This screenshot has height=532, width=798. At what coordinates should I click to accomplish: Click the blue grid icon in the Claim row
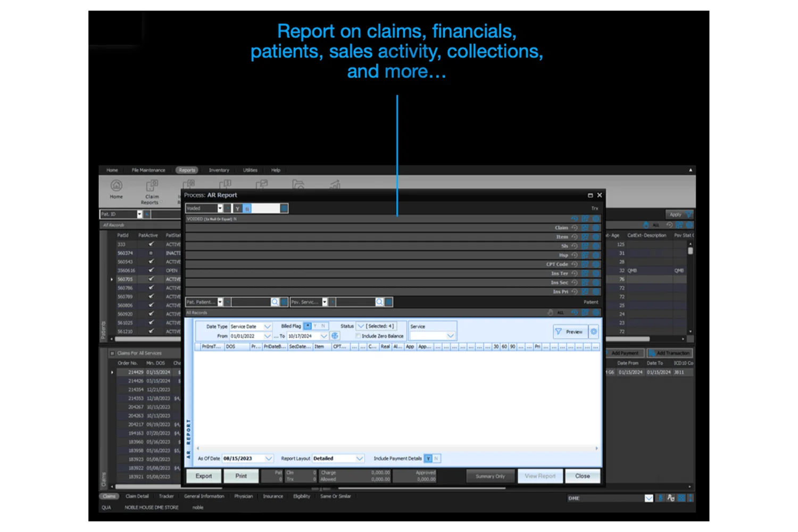pos(585,228)
